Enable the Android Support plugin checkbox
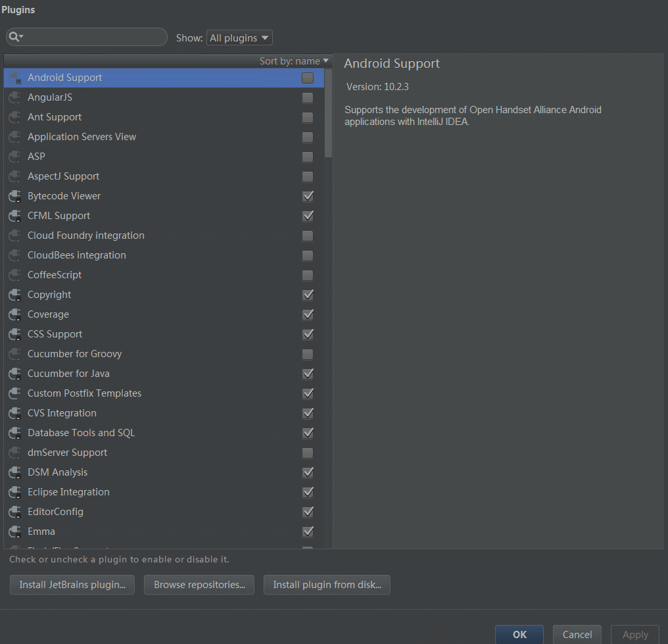The height and width of the screenshot is (644, 668). (x=308, y=78)
